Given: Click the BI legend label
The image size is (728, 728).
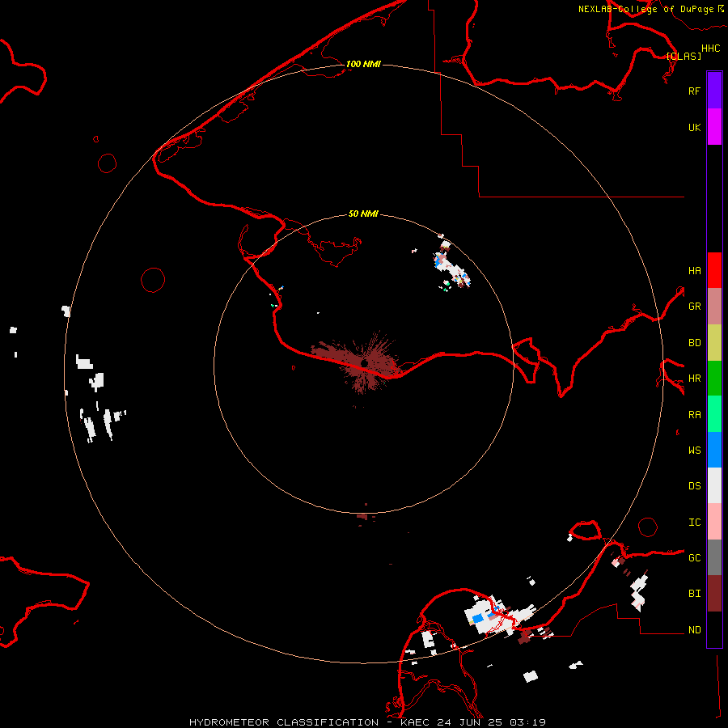Looking at the screenshot, I should coord(694,594).
